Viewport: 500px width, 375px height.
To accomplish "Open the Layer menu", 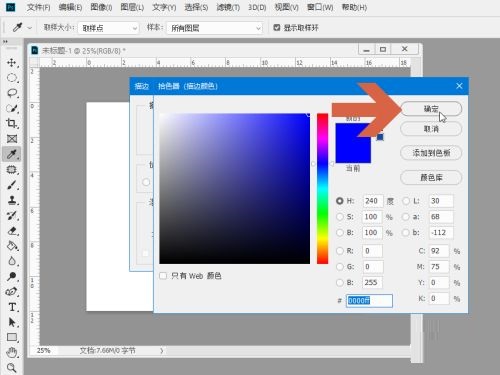I will [132, 7].
